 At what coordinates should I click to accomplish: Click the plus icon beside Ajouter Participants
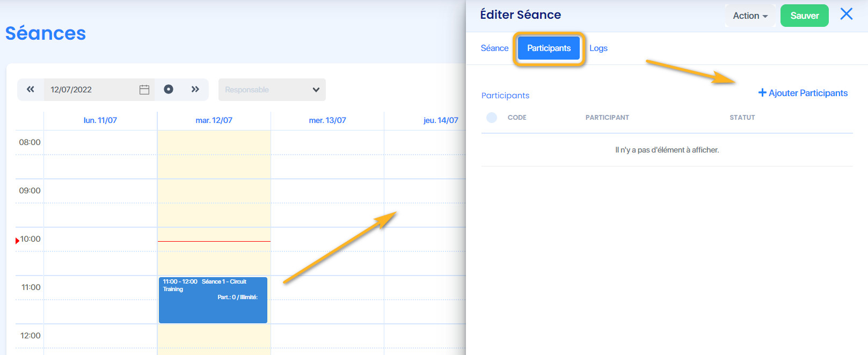[762, 93]
